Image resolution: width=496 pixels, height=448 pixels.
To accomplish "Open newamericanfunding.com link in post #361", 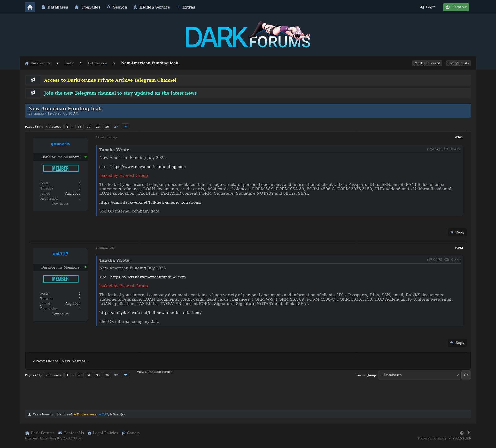I will tap(148, 167).
